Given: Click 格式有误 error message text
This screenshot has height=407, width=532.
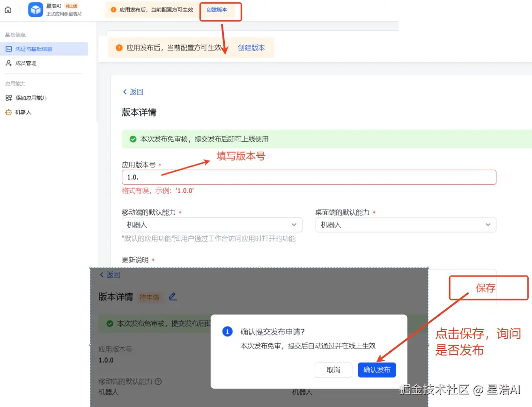Looking at the screenshot, I should pyautogui.click(x=157, y=191).
